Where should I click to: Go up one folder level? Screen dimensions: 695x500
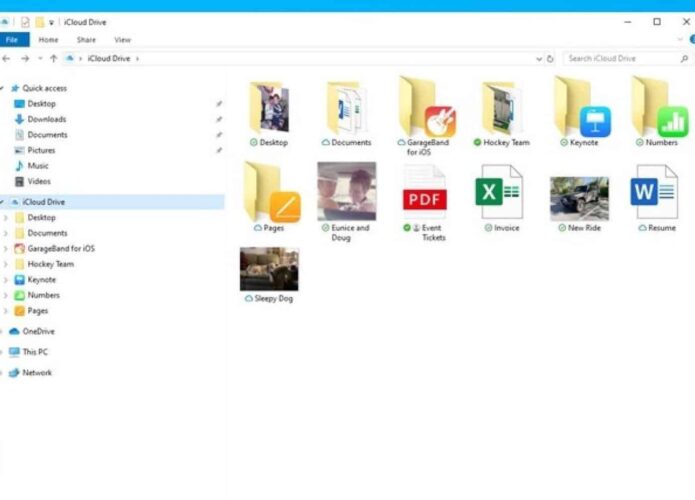click(53, 59)
